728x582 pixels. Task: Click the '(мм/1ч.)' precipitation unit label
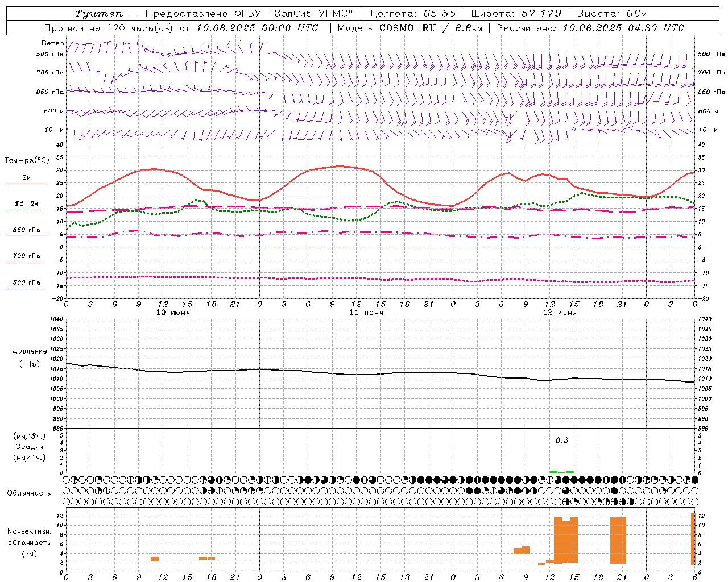click(x=30, y=458)
